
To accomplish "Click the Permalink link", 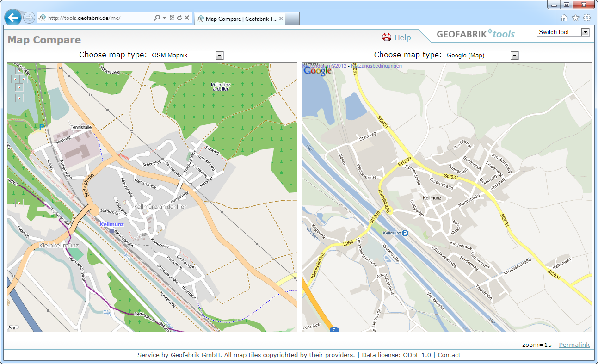I will pos(574,345).
